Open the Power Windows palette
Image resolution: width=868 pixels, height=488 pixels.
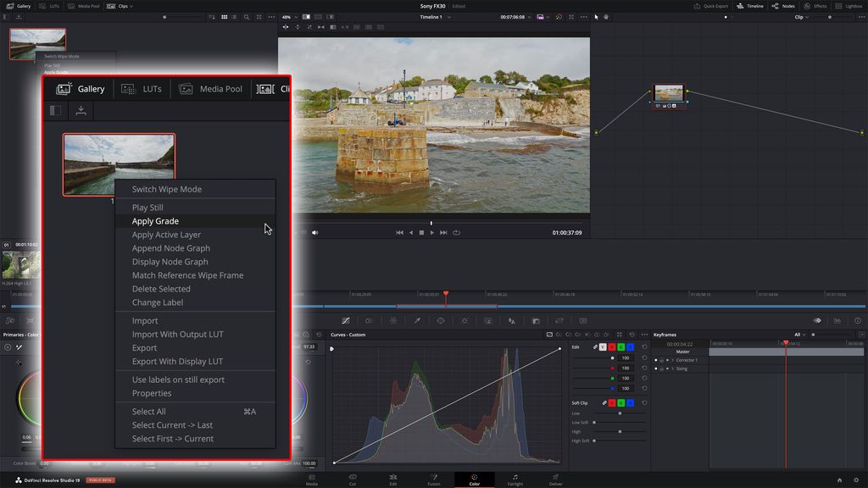click(442, 320)
